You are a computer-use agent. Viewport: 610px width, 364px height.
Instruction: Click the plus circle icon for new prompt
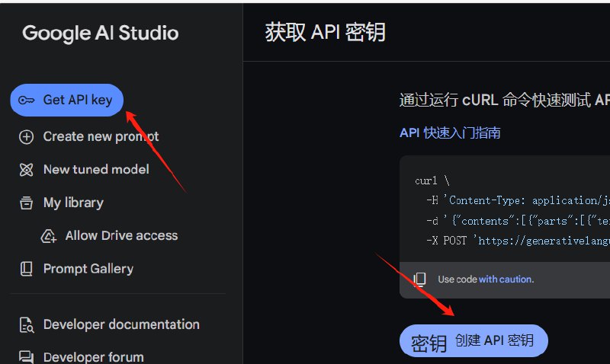[x=26, y=137]
